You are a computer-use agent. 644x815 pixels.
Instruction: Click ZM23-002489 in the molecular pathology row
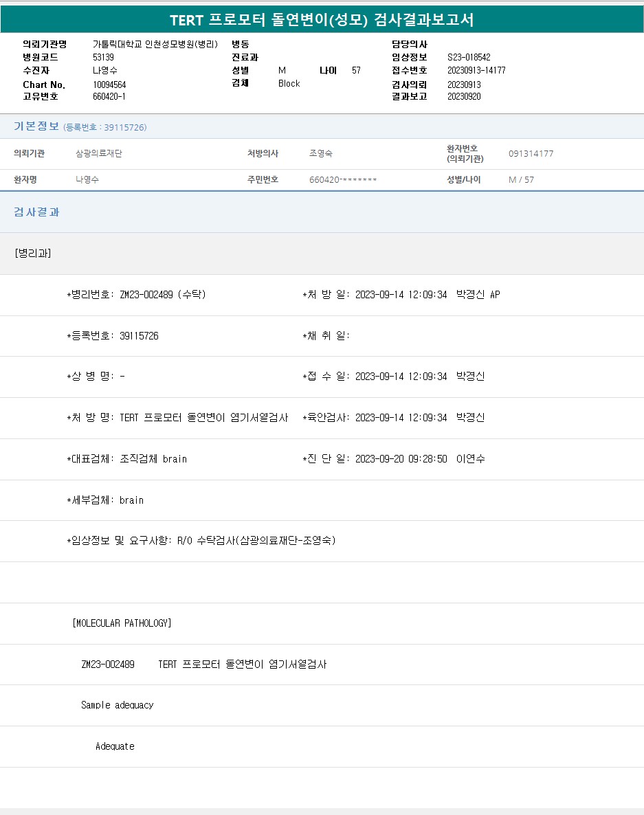[x=108, y=665]
